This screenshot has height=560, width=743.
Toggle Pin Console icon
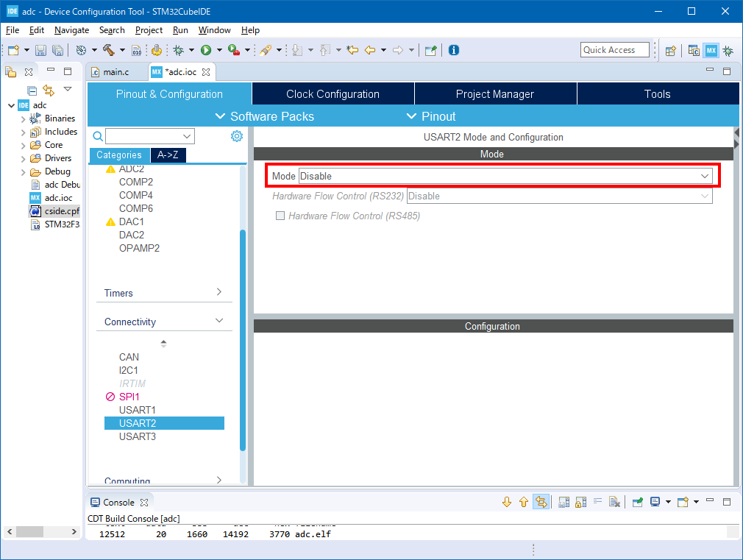pos(638,502)
